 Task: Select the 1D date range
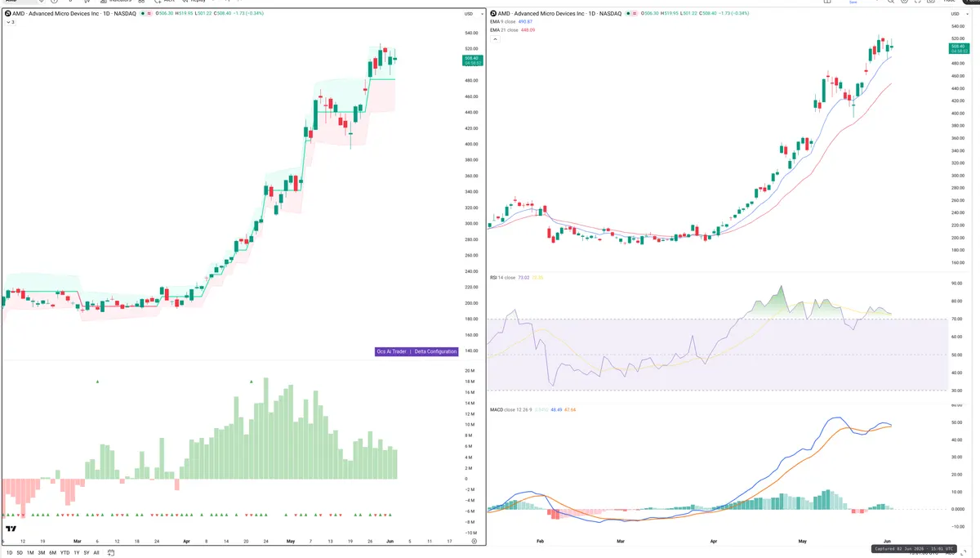(9, 553)
